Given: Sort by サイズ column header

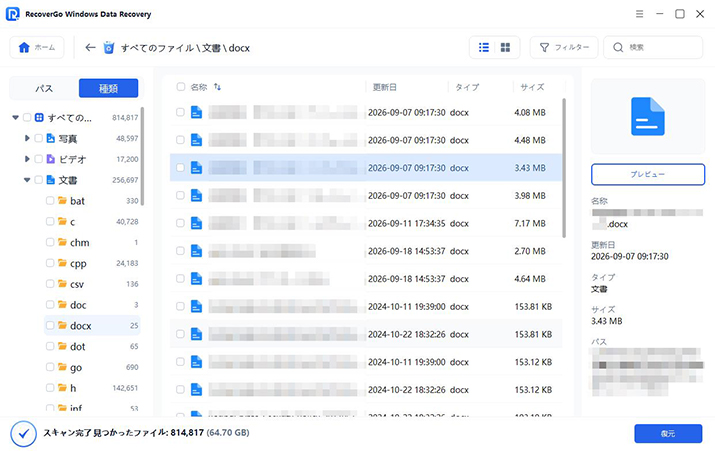Looking at the screenshot, I should [x=532, y=87].
